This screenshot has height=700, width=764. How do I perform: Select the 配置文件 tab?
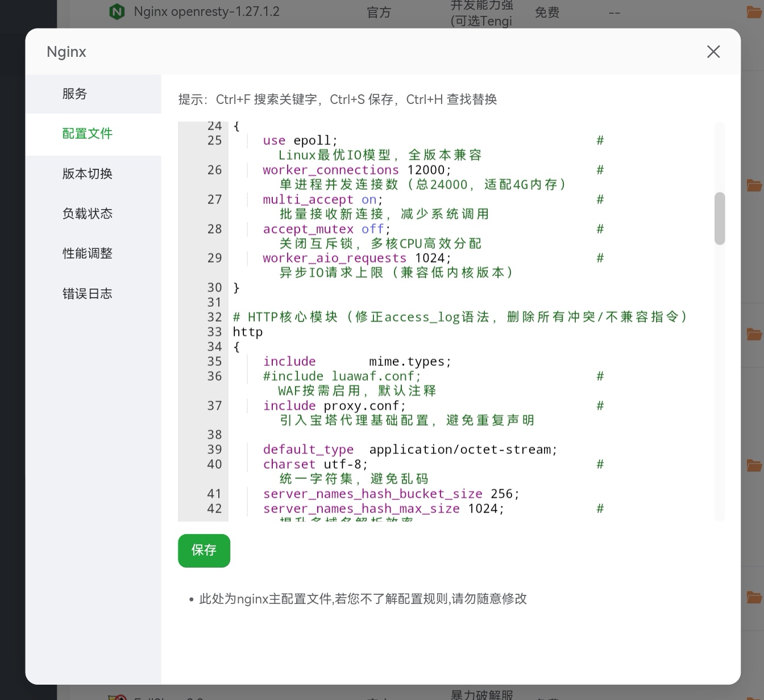tap(88, 134)
